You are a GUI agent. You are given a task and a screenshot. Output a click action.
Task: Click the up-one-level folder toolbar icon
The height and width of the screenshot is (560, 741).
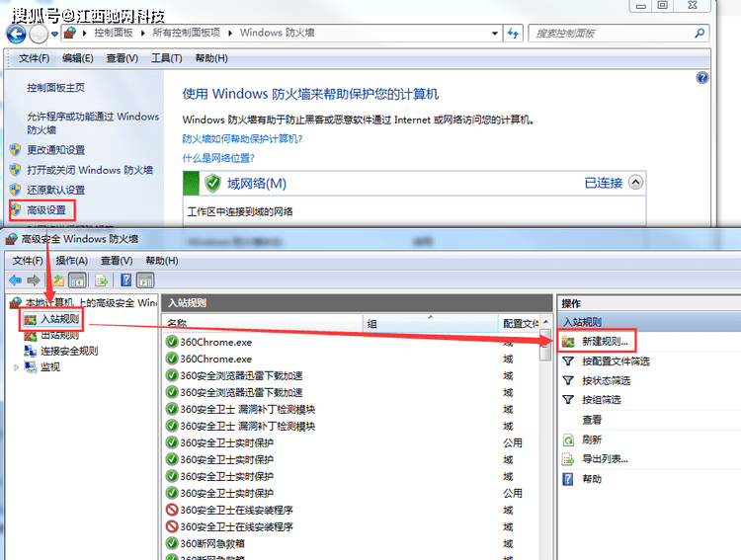click(x=58, y=280)
